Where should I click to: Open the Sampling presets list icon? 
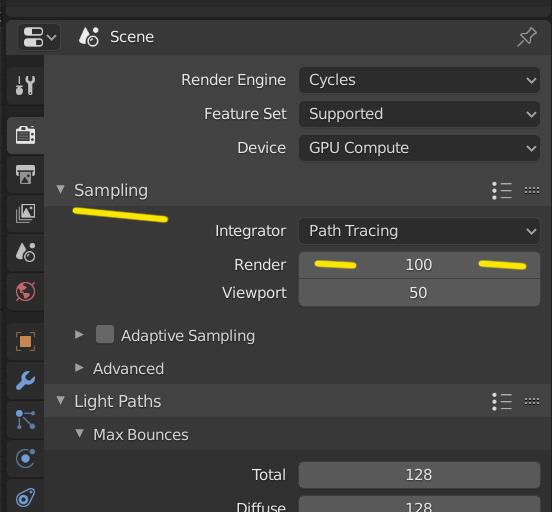pyautogui.click(x=502, y=191)
